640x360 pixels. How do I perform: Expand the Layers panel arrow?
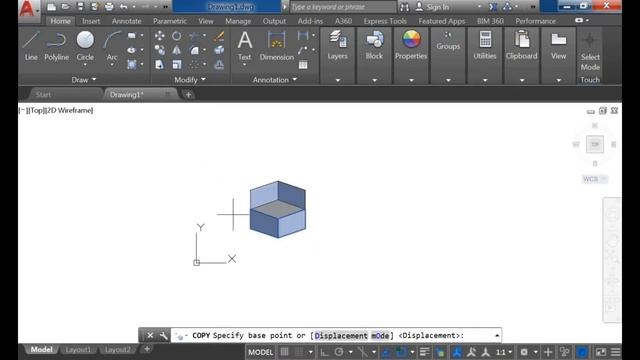click(x=338, y=80)
